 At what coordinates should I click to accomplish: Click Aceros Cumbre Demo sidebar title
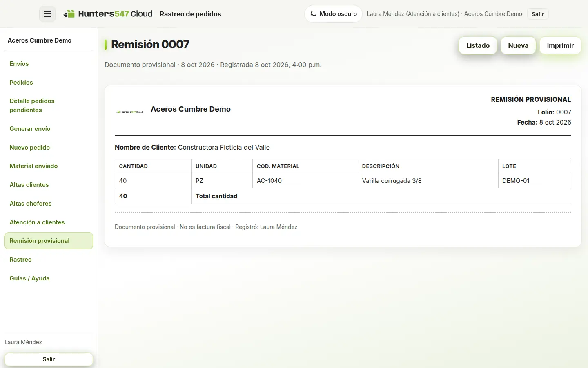click(40, 40)
